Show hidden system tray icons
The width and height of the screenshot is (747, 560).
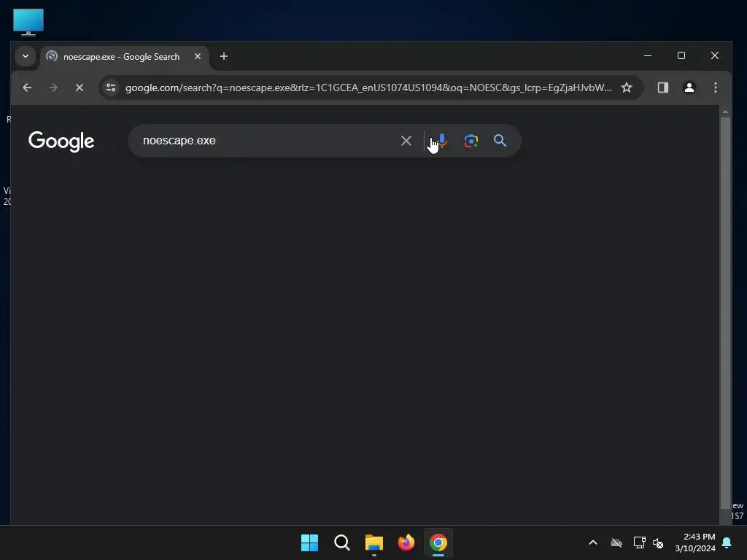click(592, 542)
